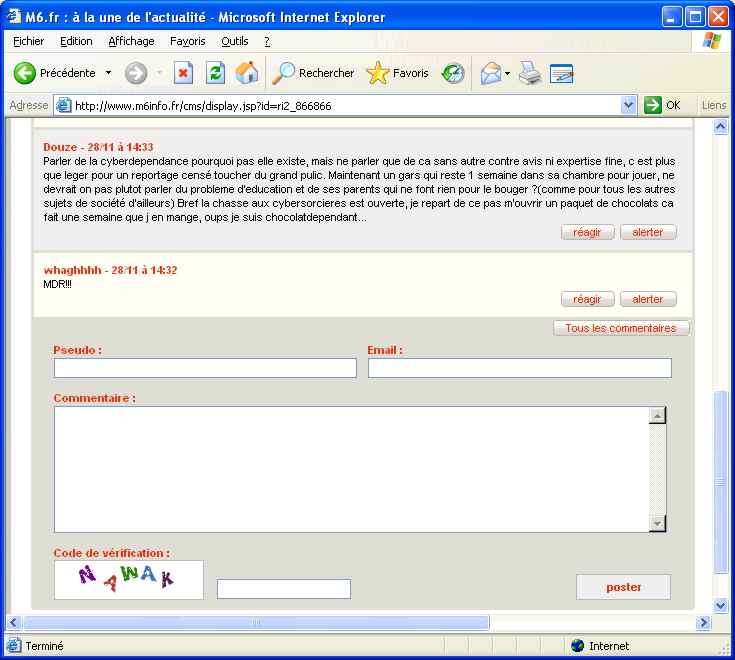Click the Internet zone globe icon
Image resolution: width=735 pixels, height=660 pixels.
578,646
